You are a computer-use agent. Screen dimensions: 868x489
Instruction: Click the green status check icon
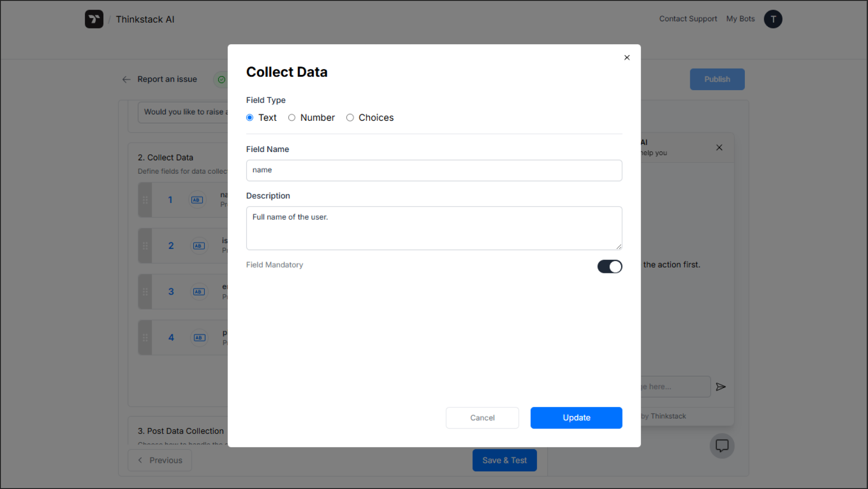point(222,79)
